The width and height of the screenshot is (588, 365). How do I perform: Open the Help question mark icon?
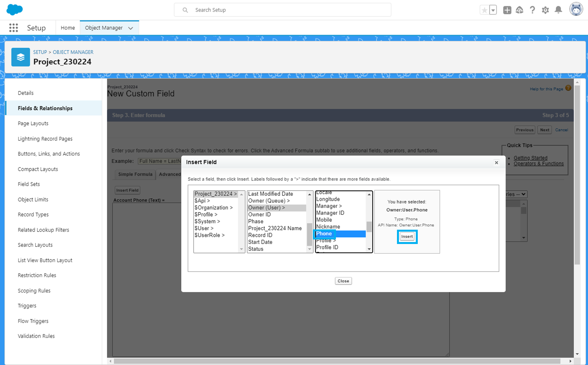532,10
